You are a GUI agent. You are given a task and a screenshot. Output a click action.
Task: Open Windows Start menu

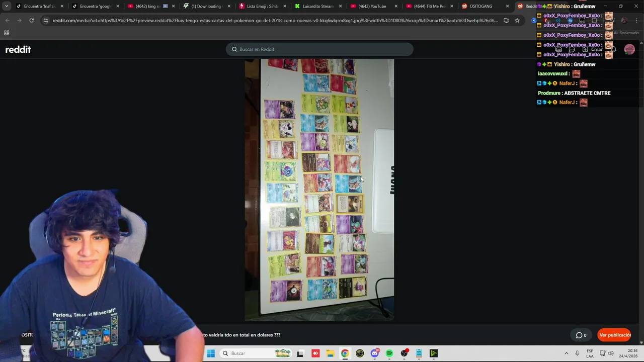[x=211, y=353]
